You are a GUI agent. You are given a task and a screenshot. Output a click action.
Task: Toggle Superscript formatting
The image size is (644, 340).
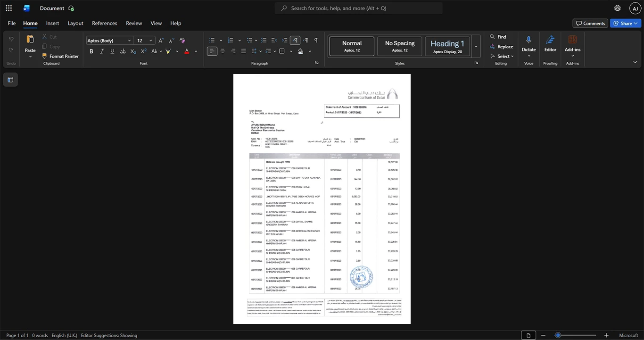pos(143,51)
